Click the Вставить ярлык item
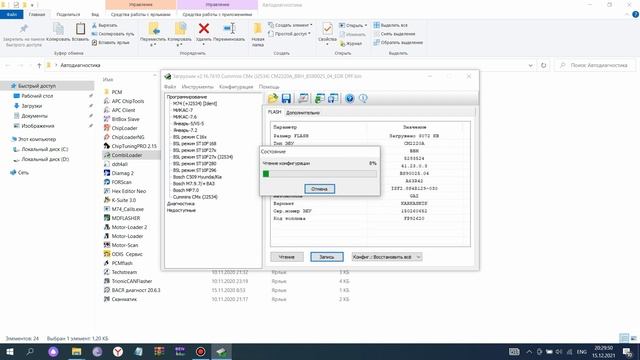Image resolution: width=640 pixels, height=360 pixels. [x=111, y=42]
